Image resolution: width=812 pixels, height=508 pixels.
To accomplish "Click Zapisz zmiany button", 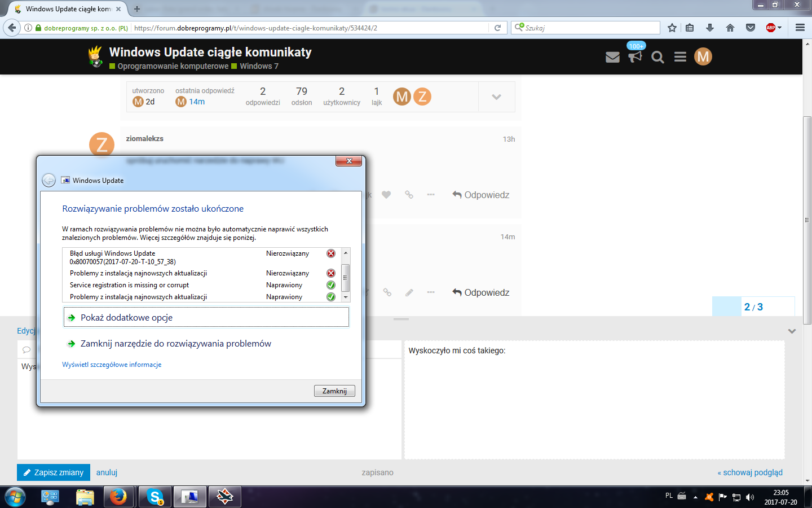I will 54,472.
